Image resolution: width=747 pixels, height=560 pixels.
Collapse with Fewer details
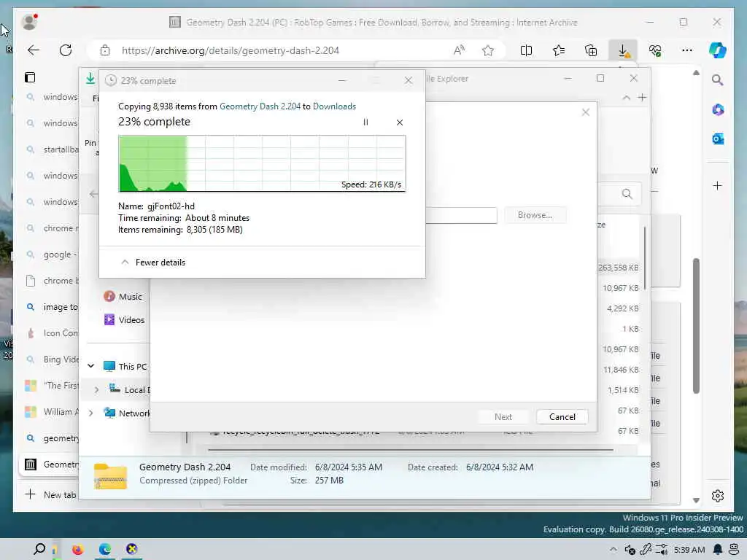[153, 262]
